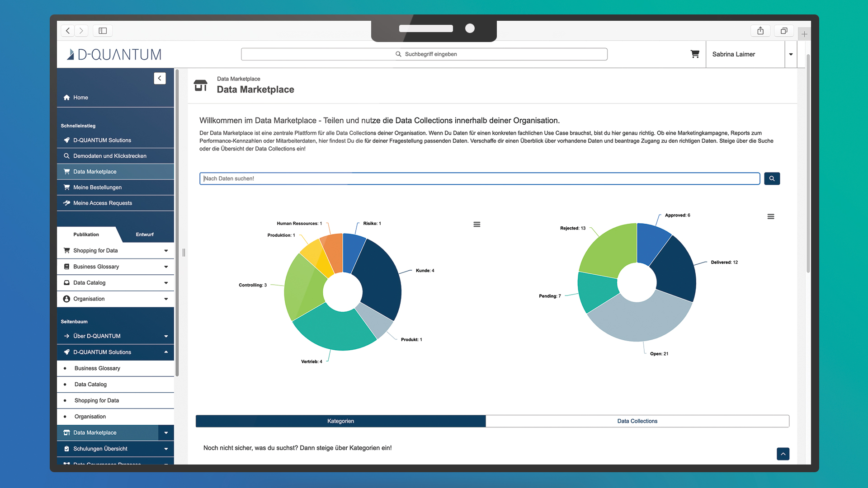This screenshot has width=868, height=488.
Task: Collapse D-QUANTUM Solutions tree section
Action: click(x=166, y=352)
